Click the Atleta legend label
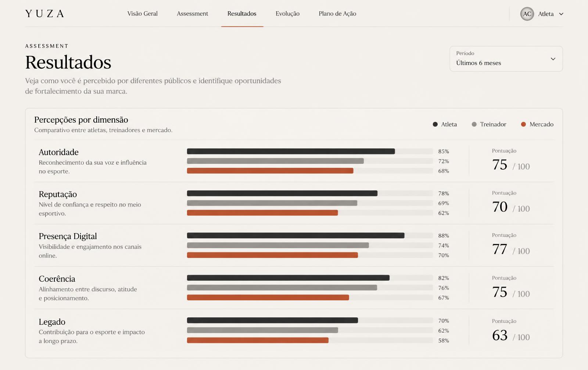 click(449, 124)
